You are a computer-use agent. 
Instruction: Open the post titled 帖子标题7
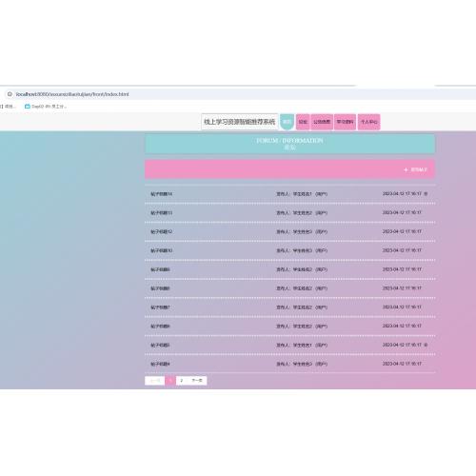point(160,307)
